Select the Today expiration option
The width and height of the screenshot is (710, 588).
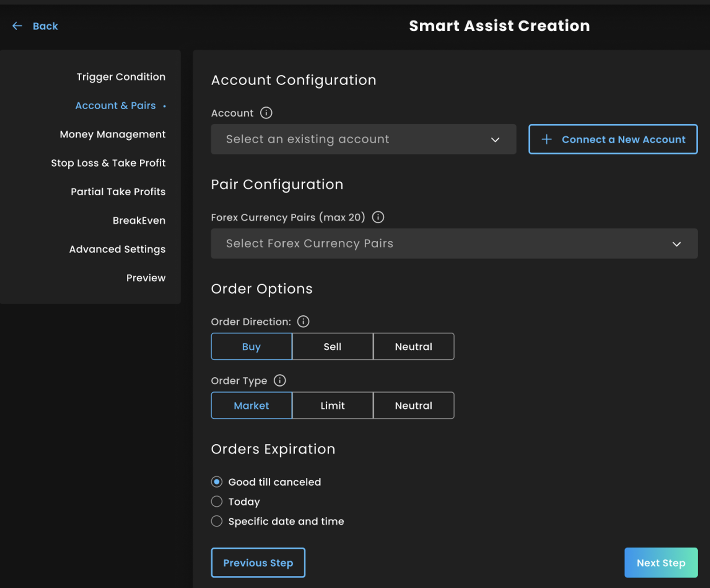point(217,502)
